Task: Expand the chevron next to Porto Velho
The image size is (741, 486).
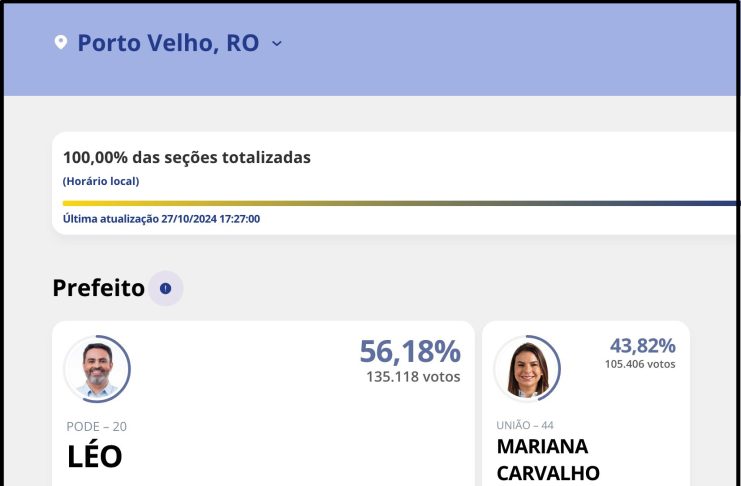Action: point(277,43)
